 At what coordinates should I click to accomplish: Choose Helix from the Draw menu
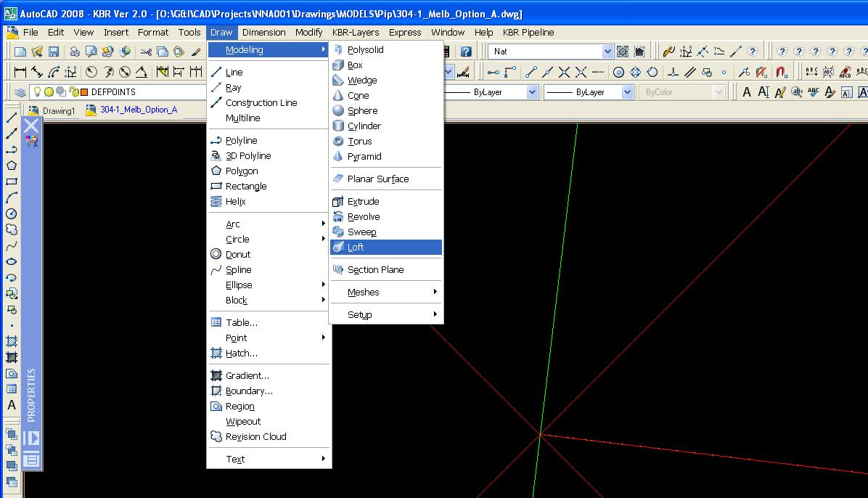pos(269,201)
